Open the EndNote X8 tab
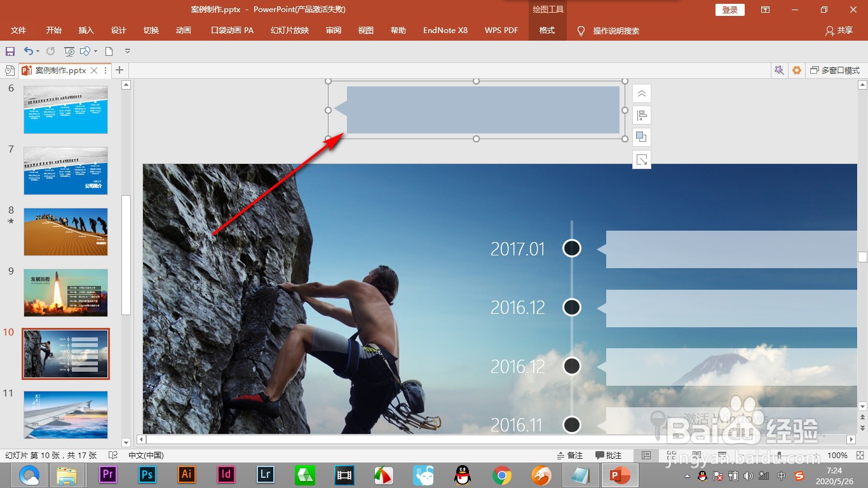The height and width of the screenshot is (488, 868). click(x=445, y=30)
